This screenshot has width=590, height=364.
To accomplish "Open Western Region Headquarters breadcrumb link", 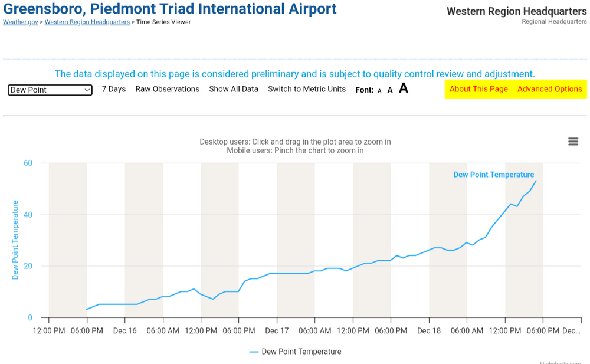I will (x=87, y=22).
